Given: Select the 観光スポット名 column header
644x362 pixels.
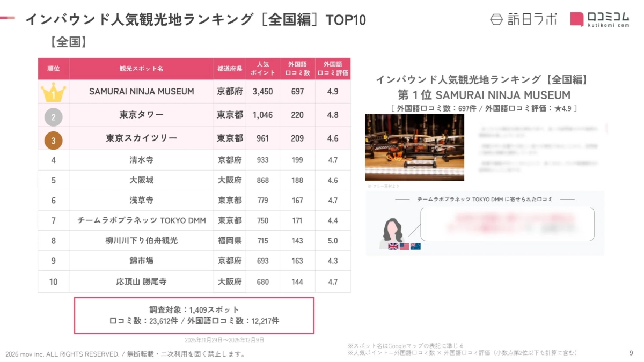Looking at the screenshot, I should click(x=141, y=68).
